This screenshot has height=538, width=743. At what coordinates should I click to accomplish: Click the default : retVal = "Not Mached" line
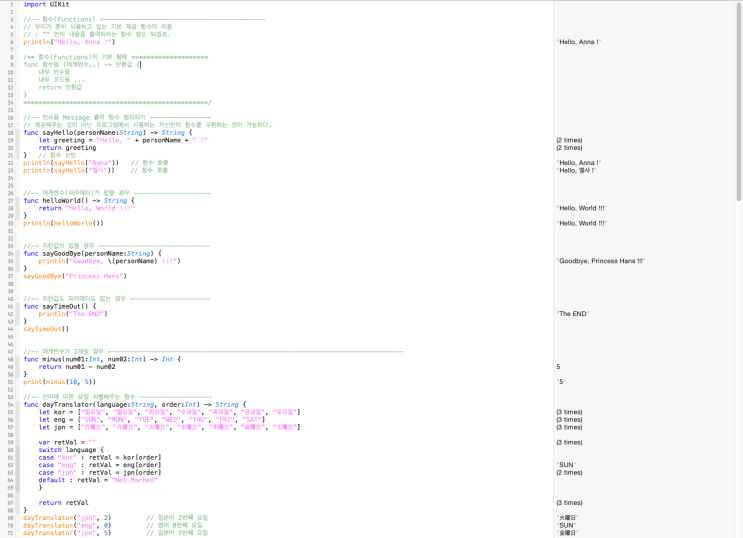[98, 480]
